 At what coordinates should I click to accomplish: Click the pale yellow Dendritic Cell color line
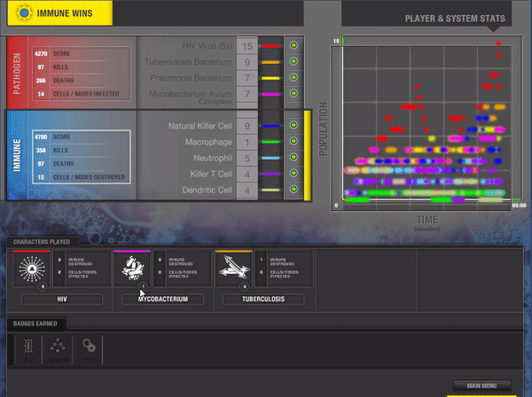(270, 190)
